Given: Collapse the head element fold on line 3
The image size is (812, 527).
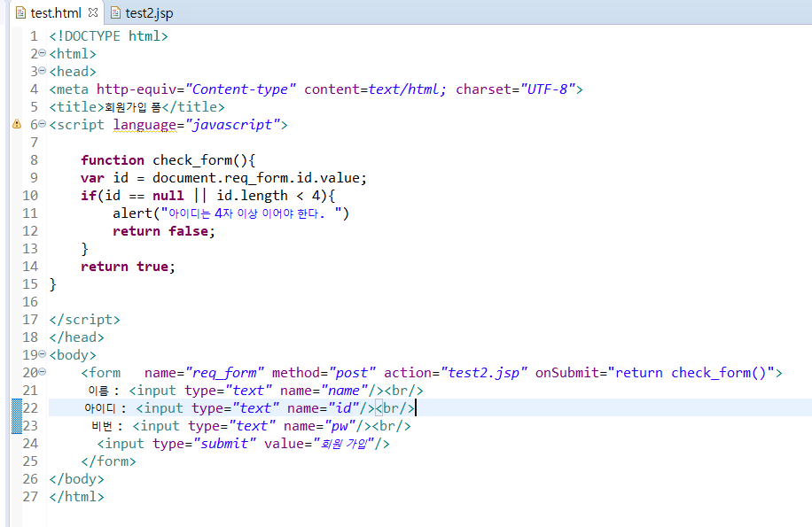Looking at the screenshot, I should click(43, 70).
